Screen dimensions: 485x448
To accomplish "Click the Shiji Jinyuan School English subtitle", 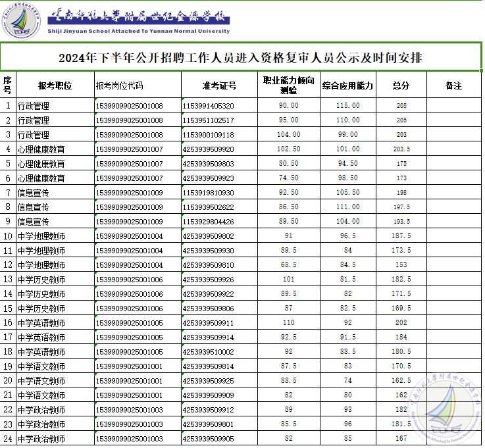I will click(x=139, y=31).
